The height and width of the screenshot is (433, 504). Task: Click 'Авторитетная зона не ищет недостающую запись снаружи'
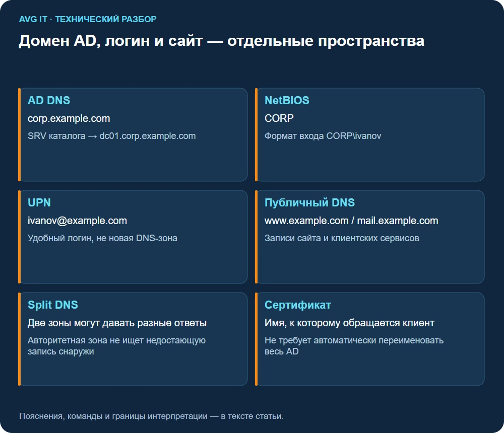pos(116,345)
